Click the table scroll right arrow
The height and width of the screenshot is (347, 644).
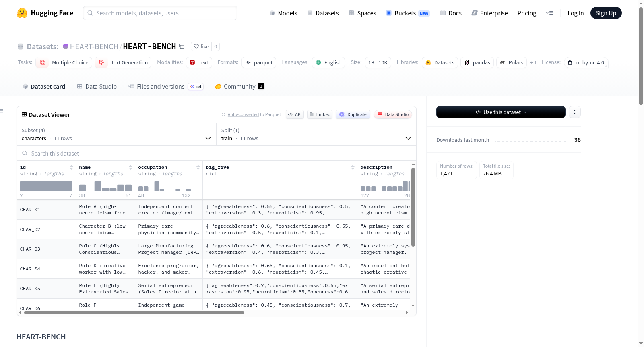407,312
